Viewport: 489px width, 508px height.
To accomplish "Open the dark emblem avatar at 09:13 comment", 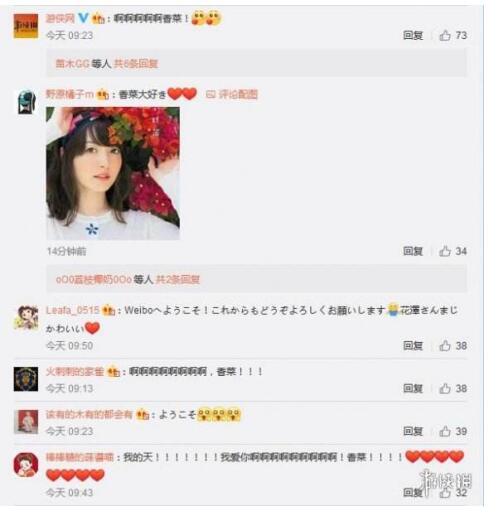I will coord(26,379).
